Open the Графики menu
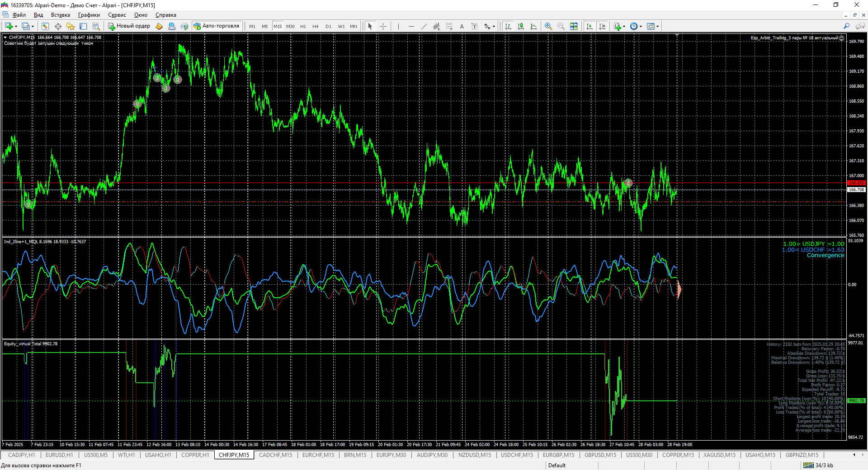868x470 pixels. (x=89, y=15)
